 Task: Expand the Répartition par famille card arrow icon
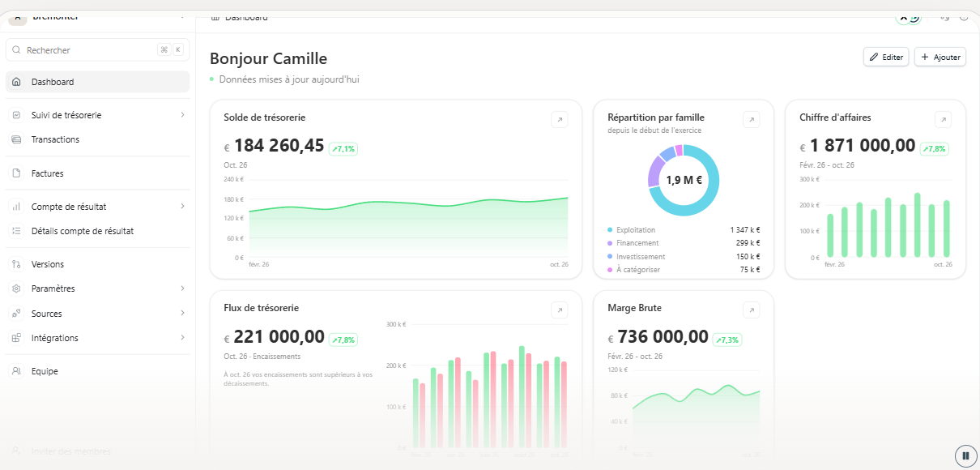[x=752, y=120]
